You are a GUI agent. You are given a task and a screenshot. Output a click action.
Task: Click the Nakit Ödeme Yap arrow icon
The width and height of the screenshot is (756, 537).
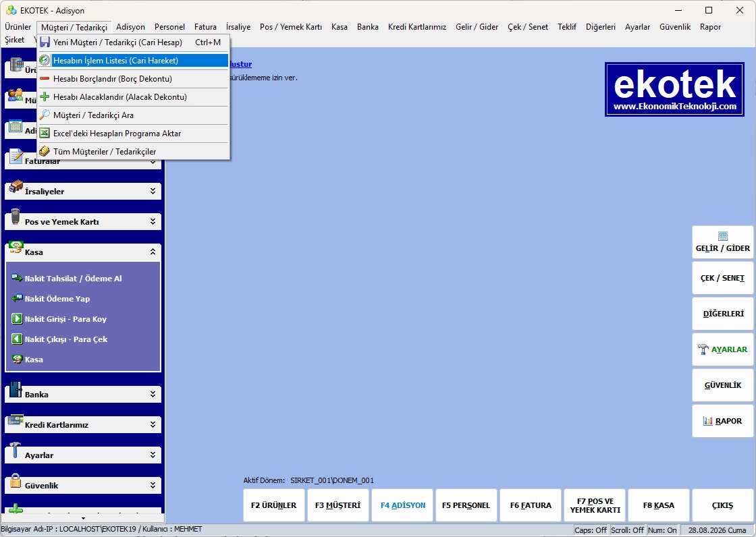click(x=17, y=298)
